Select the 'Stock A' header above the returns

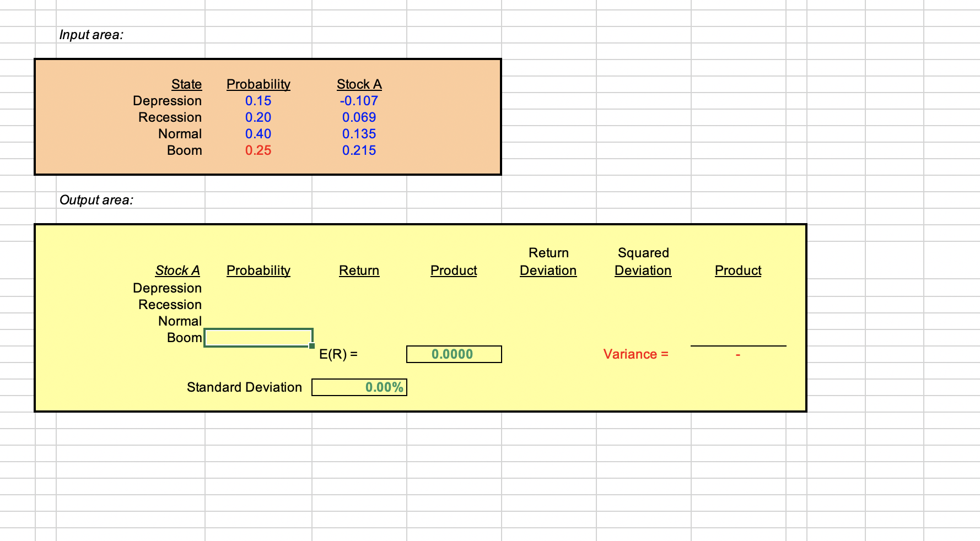pos(359,84)
